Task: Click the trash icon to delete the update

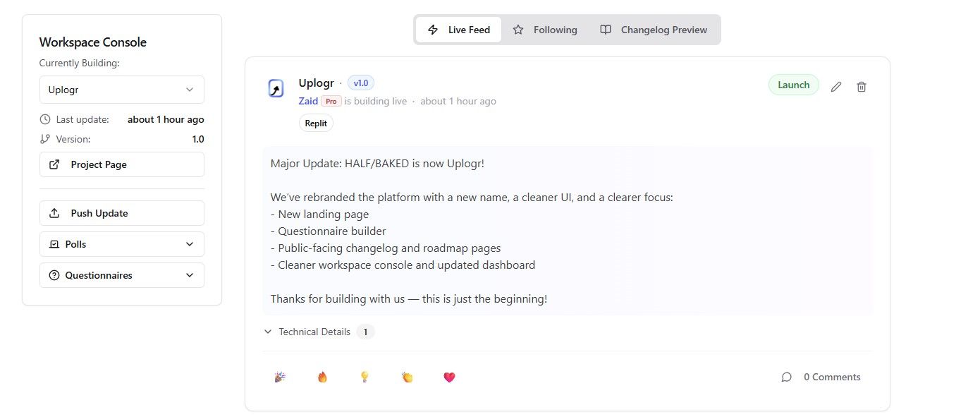Action: click(x=861, y=86)
